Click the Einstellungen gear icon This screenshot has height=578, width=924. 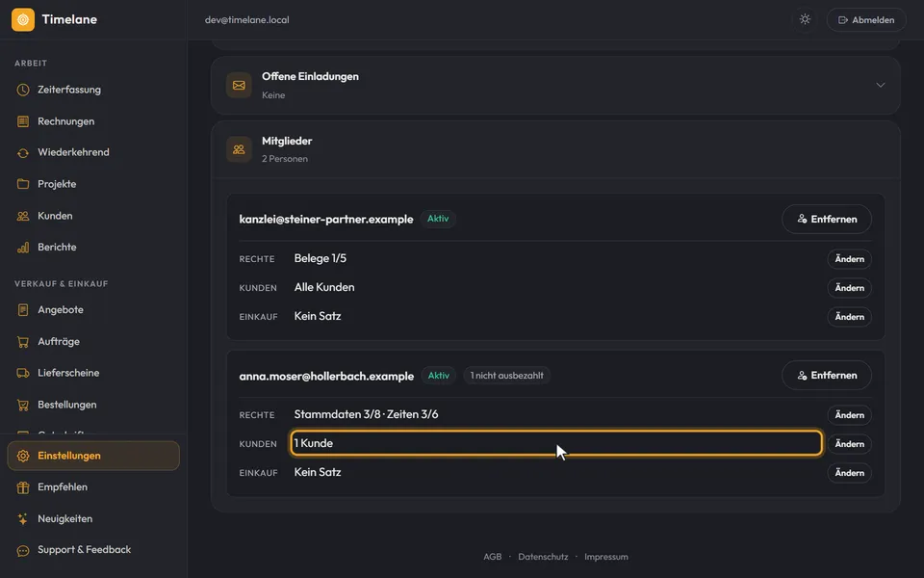[23, 456]
